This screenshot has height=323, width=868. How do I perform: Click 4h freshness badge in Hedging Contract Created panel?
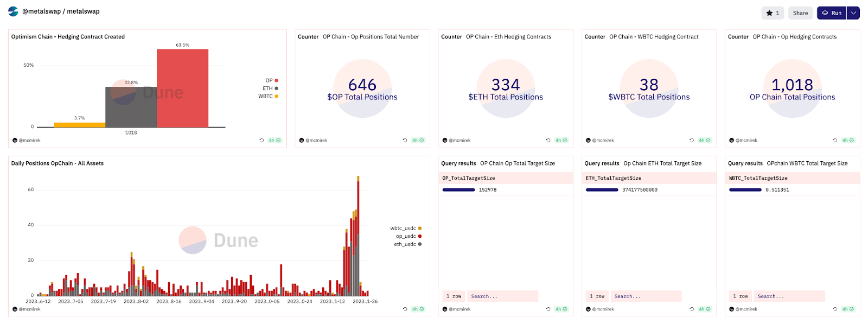(x=275, y=141)
